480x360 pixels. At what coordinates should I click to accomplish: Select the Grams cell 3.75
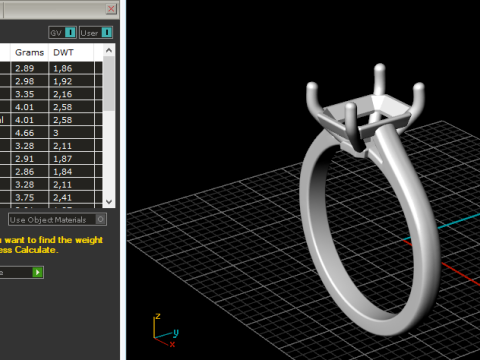tap(30, 198)
